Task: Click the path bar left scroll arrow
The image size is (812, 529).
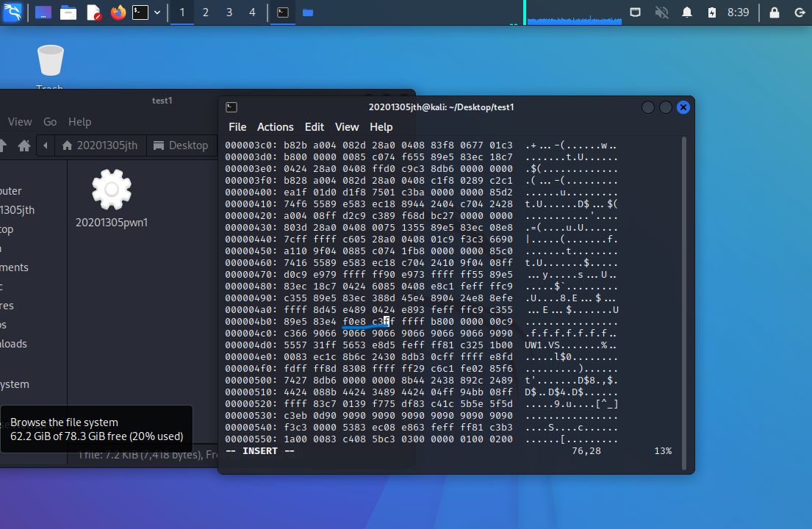Action: click(x=46, y=145)
